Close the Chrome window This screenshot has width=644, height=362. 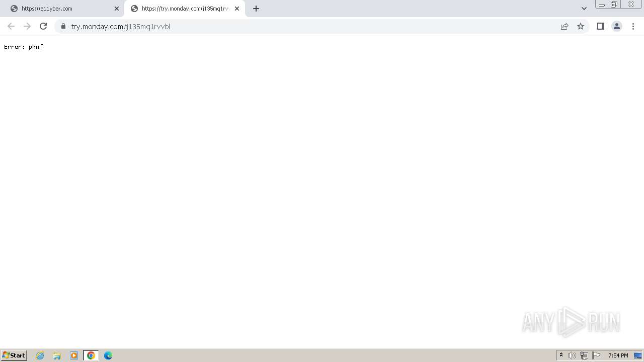[x=631, y=5]
